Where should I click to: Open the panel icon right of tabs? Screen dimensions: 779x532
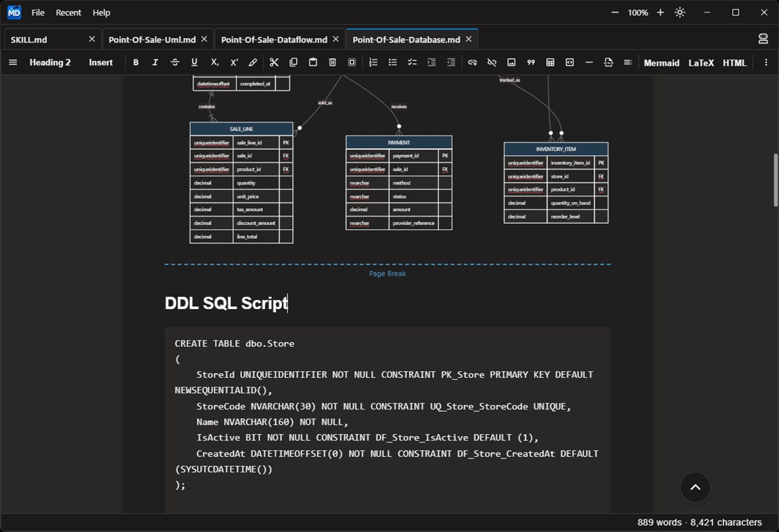[763, 39]
